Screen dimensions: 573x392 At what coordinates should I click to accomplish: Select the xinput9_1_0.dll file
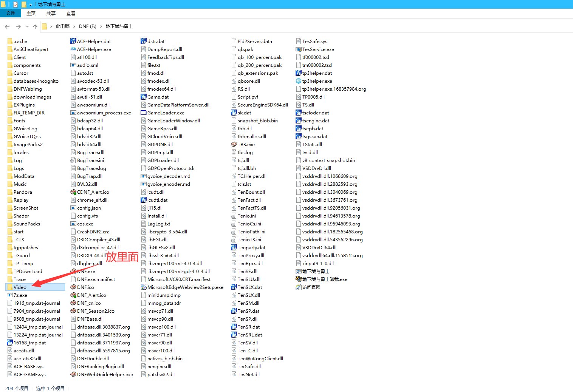[315, 263]
